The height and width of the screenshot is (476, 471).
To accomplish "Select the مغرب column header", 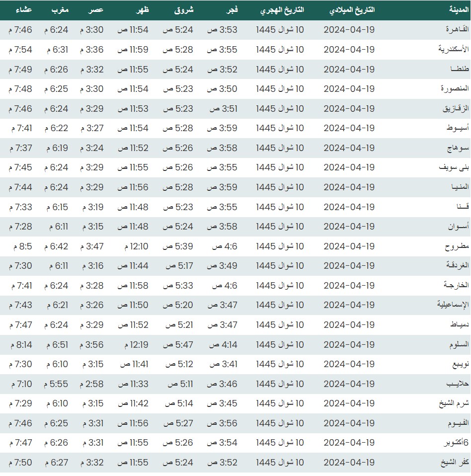I will (x=61, y=10).
